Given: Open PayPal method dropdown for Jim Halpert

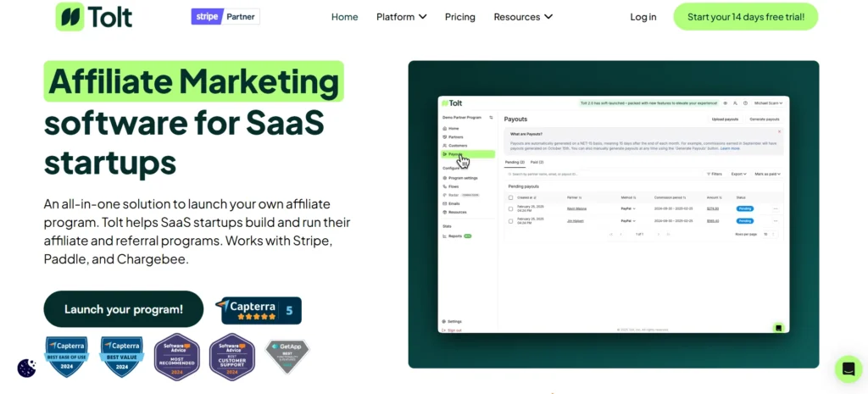Looking at the screenshot, I should (628, 221).
